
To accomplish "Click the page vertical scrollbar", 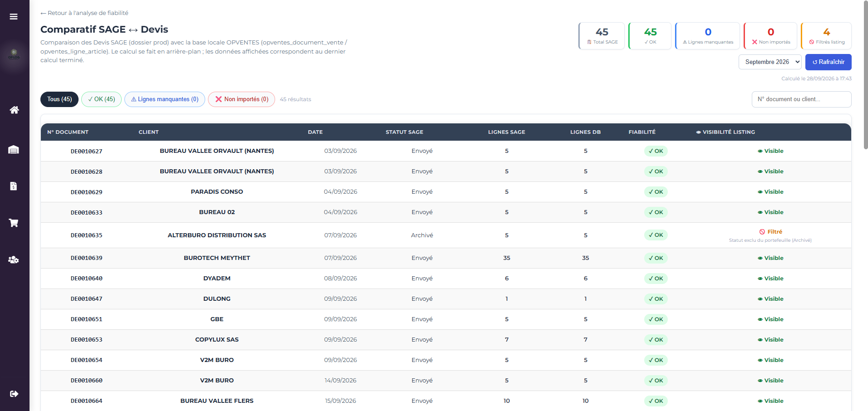I will coord(865,75).
